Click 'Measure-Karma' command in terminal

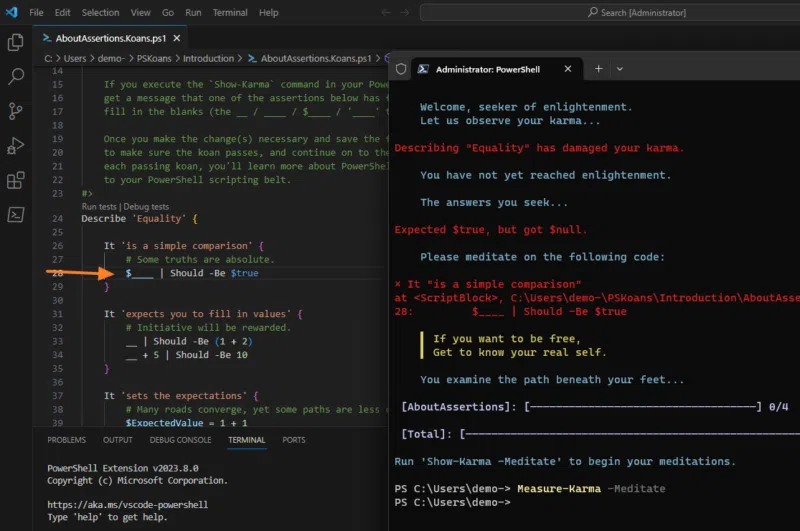[559, 489]
